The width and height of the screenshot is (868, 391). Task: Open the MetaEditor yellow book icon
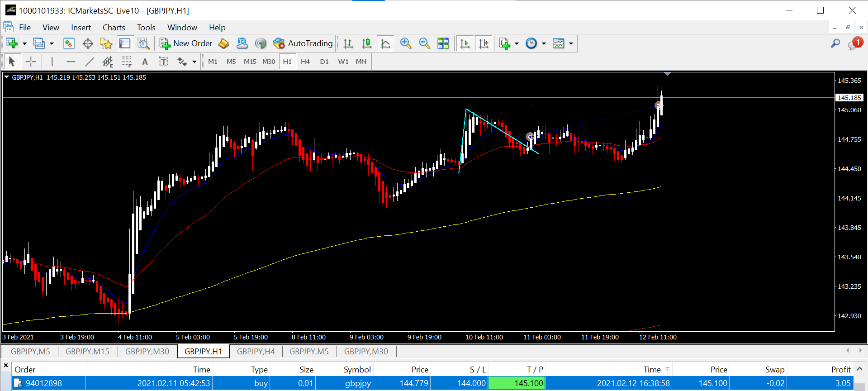click(x=223, y=43)
